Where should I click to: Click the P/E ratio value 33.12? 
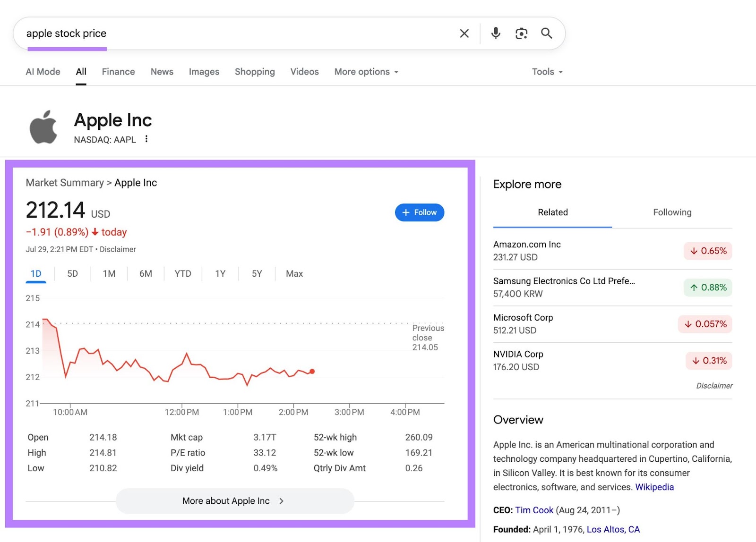pos(265,453)
